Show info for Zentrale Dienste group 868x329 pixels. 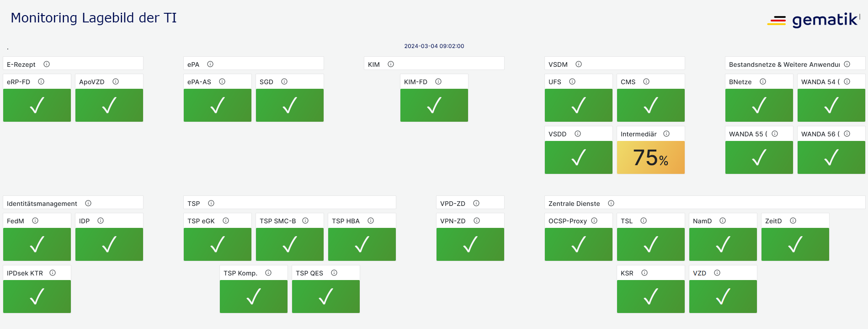tap(611, 203)
